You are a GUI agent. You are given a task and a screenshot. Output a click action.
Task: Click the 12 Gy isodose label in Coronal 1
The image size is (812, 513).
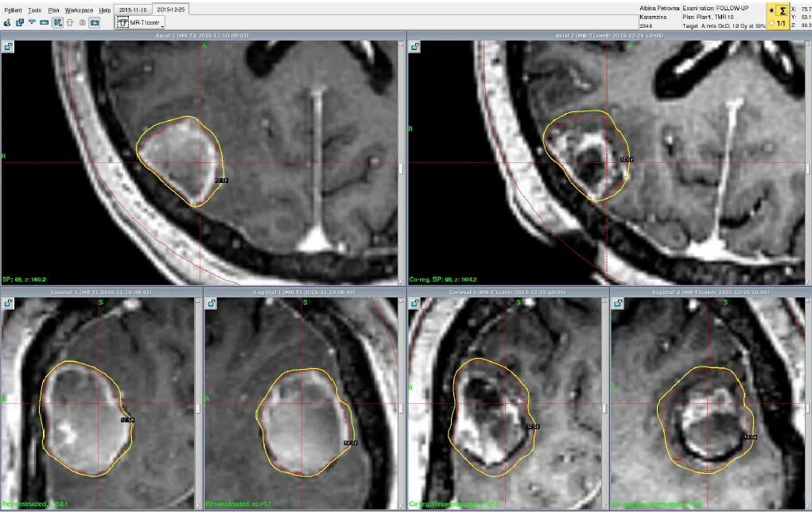tap(127, 420)
